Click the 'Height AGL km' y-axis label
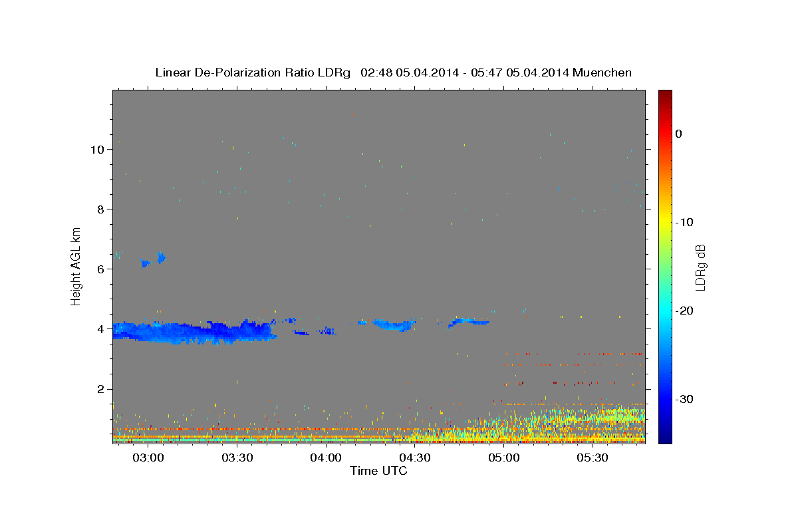798x532 pixels. click(76, 266)
